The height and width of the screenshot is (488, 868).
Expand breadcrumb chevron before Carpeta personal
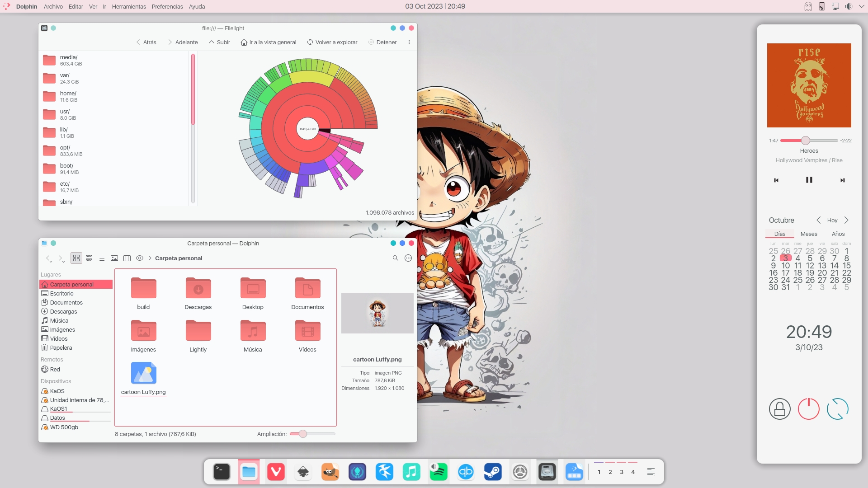coord(150,258)
